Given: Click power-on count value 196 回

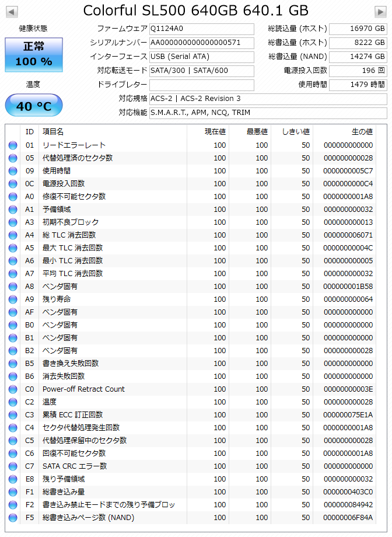Looking at the screenshot, I should coord(358,71).
